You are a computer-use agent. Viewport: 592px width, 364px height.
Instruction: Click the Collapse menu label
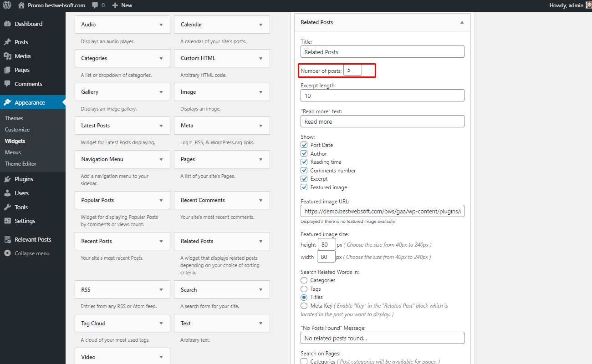32,253
